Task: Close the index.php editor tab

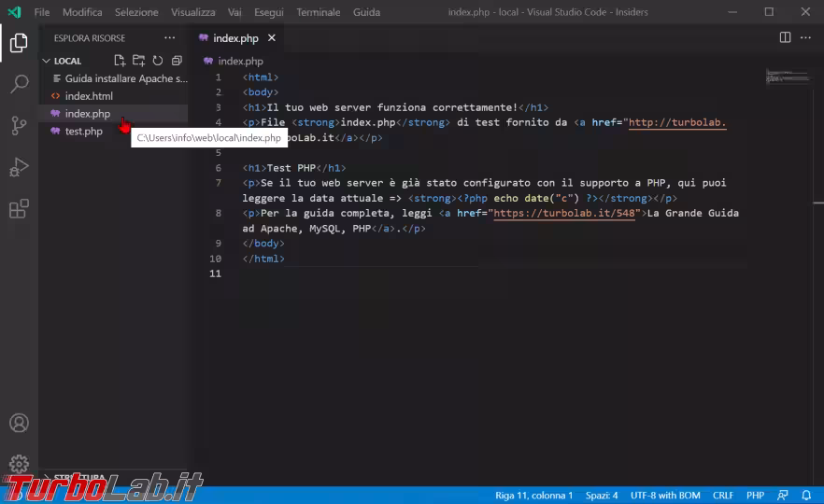Action: click(272, 37)
